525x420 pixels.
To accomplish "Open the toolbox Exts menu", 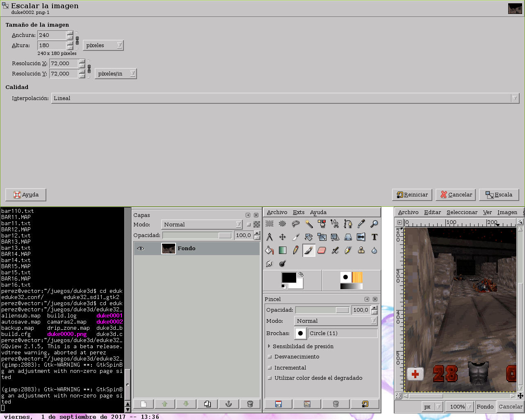I will pos(299,212).
